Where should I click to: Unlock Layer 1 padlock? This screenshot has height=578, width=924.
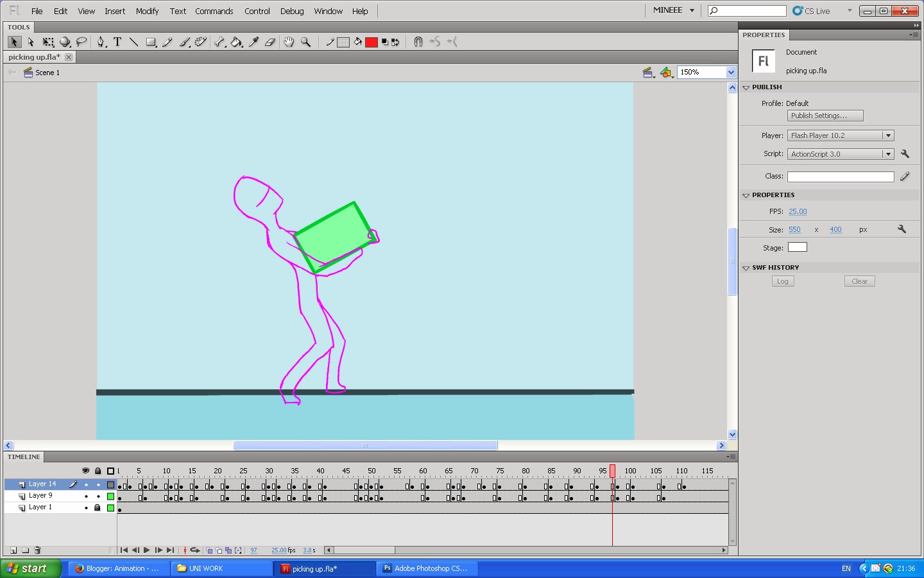pos(98,508)
